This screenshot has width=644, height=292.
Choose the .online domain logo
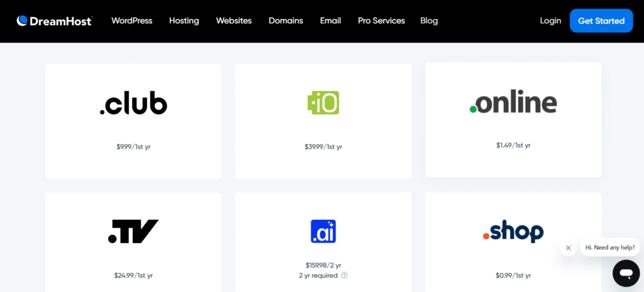[x=513, y=102]
